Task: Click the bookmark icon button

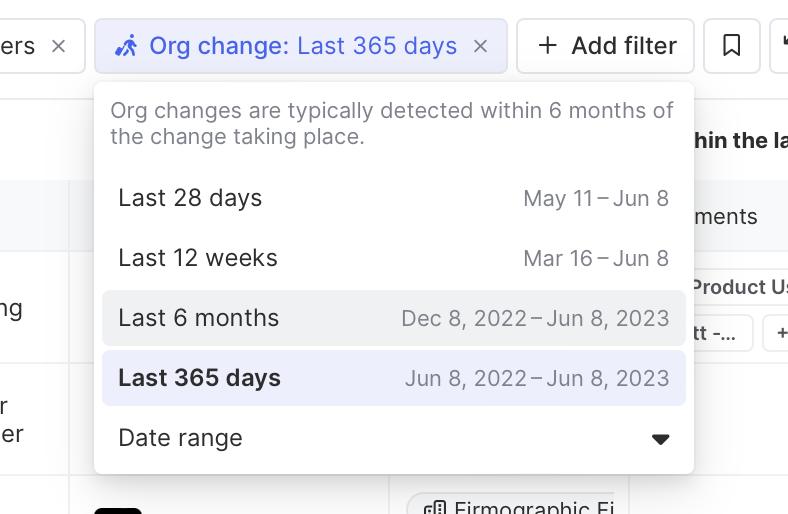Action: coord(731,46)
